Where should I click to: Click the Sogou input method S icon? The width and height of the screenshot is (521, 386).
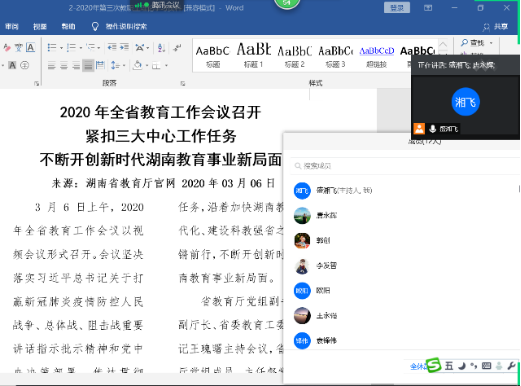click(x=434, y=365)
